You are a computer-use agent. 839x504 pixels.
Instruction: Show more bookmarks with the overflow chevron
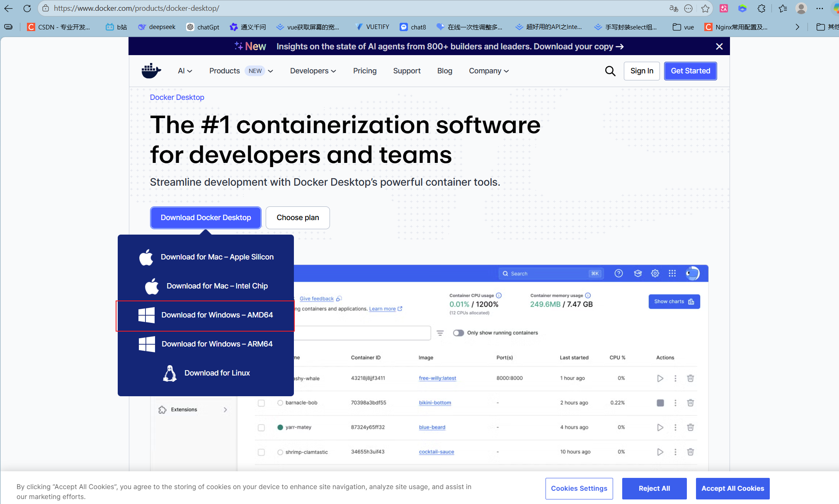(x=797, y=27)
